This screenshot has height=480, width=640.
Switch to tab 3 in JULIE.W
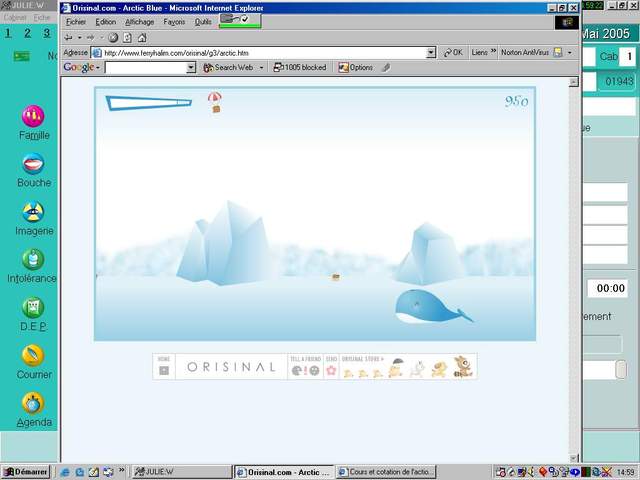tap(47, 33)
